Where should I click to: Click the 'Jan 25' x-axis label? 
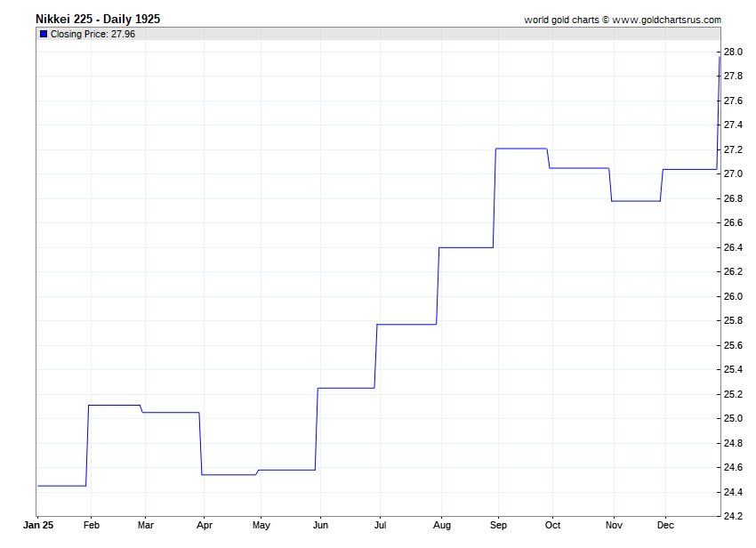click(38, 525)
